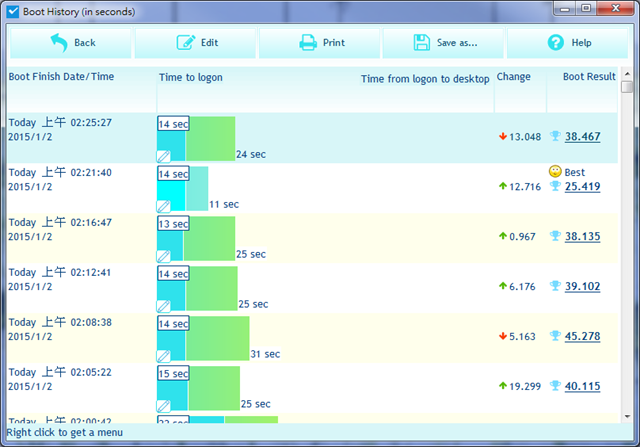The width and height of the screenshot is (640, 447).
Task: Click trophy icon beside 38.467
Action: [x=555, y=136]
